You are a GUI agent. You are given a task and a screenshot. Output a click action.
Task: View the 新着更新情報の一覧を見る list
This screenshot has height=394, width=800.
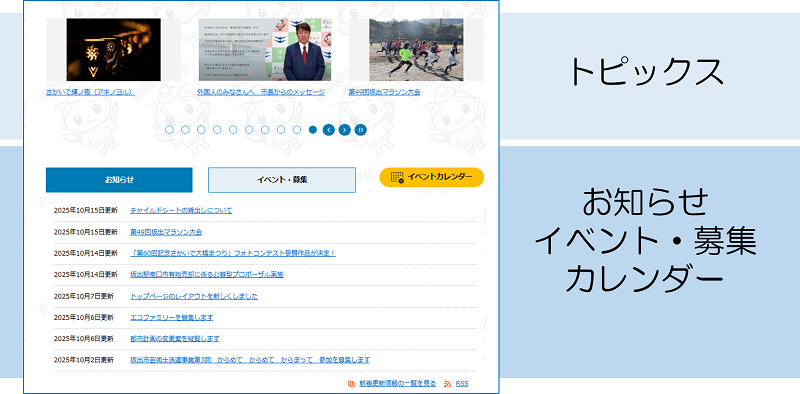coord(397,383)
